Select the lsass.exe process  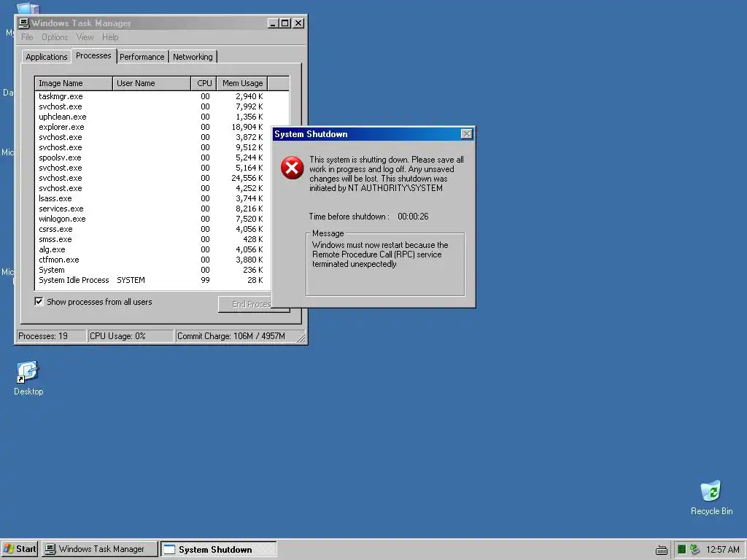tap(152, 198)
